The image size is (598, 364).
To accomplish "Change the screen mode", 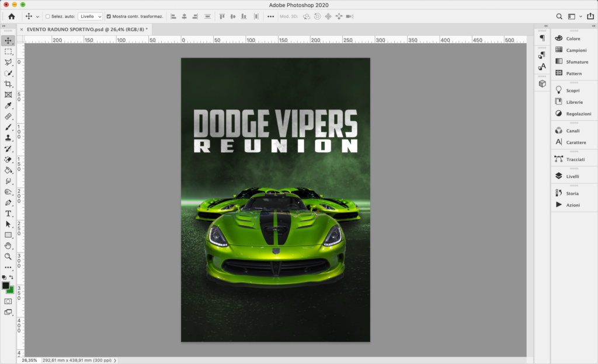I will 8,312.
